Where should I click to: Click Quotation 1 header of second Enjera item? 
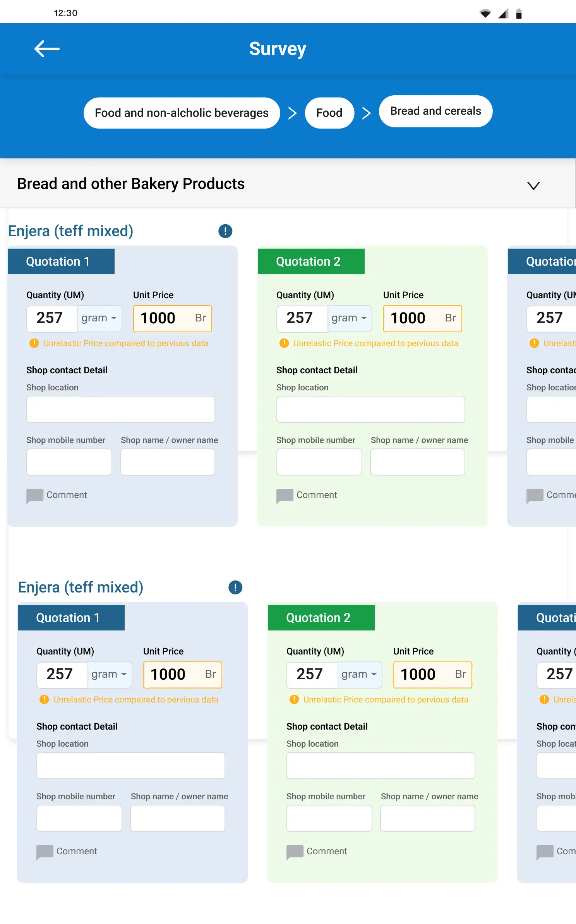[x=71, y=618]
